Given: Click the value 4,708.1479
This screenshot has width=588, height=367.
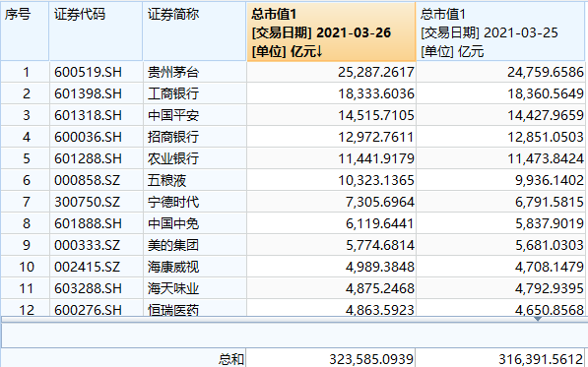Looking at the screenshot, I should click(550, 268).
